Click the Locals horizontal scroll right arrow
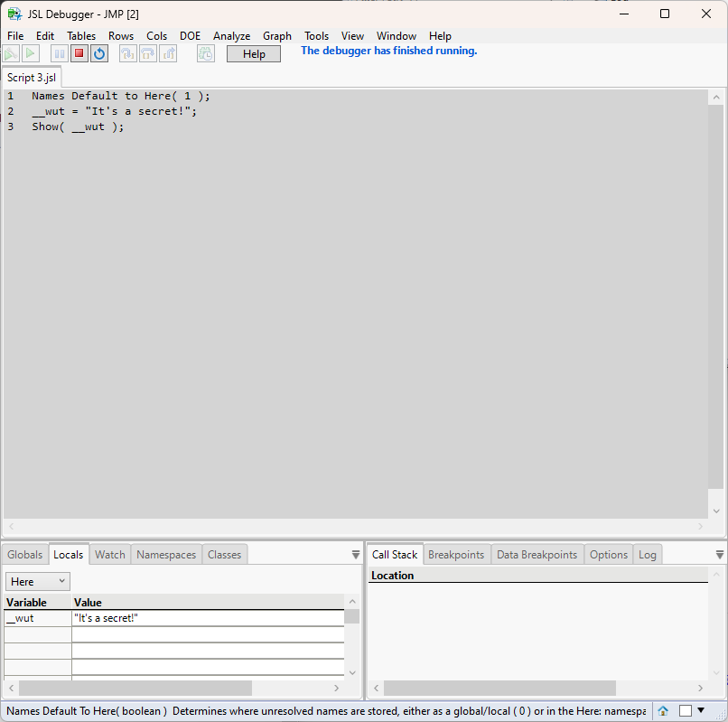 337,688
